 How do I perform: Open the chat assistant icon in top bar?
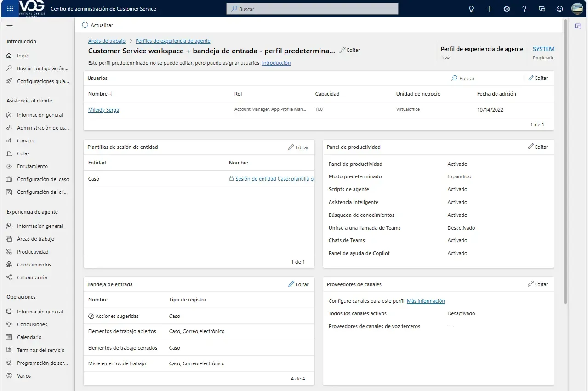[542, 9]
